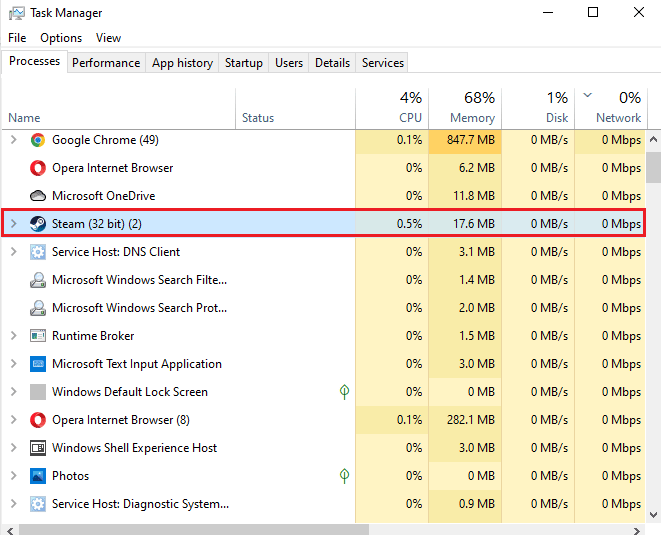Expand the Runtime Broker entry
The image size is (661, 535).
coord(13,336)
